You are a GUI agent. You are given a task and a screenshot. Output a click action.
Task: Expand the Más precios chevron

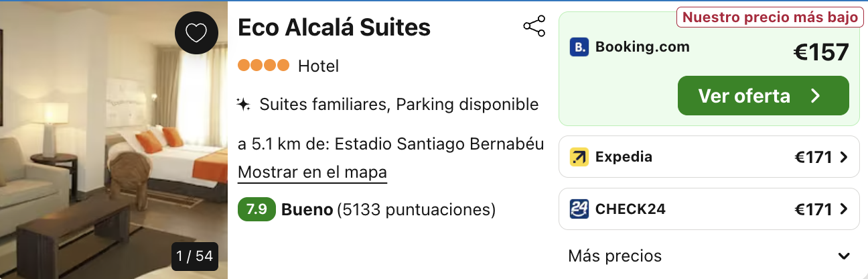844,256
